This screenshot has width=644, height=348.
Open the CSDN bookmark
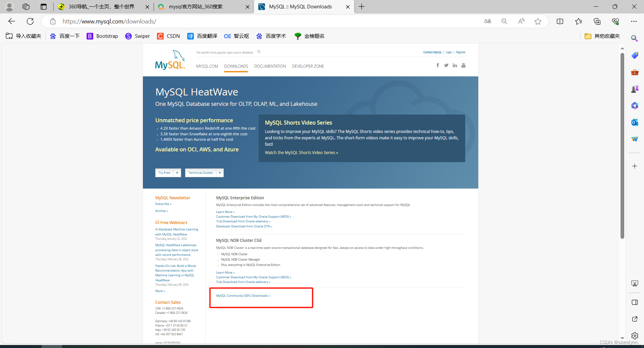pyautogui.click(x=168, y=36)
